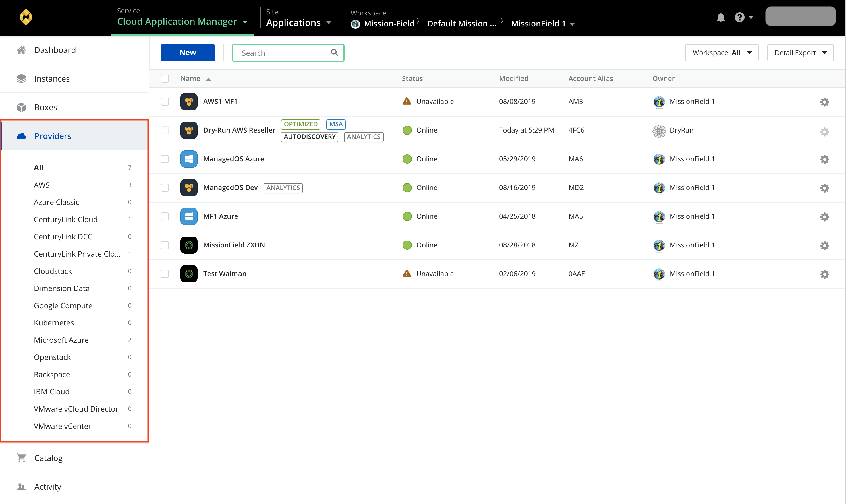
Task: Click the Mission-Field workspace globe icon
Action: coord(356,24)
